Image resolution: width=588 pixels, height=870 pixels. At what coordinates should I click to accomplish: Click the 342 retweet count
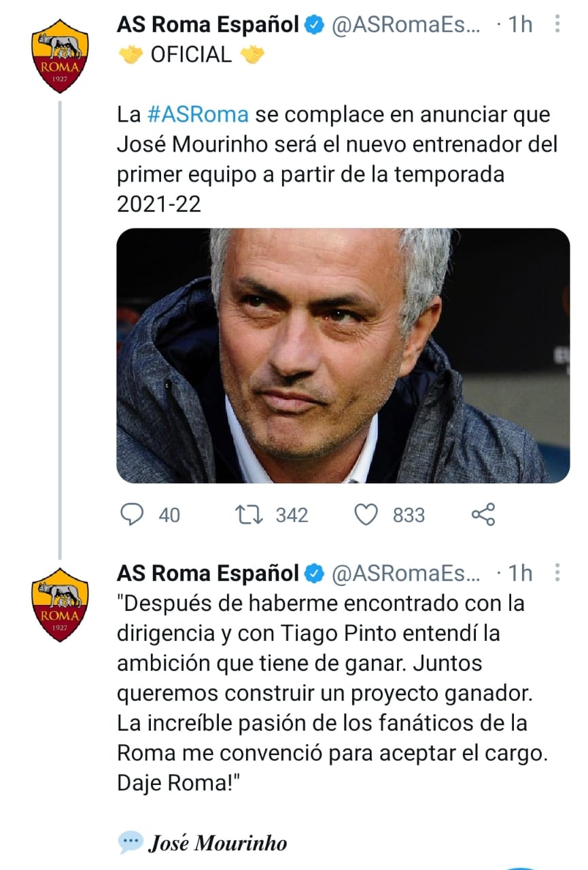292,515
